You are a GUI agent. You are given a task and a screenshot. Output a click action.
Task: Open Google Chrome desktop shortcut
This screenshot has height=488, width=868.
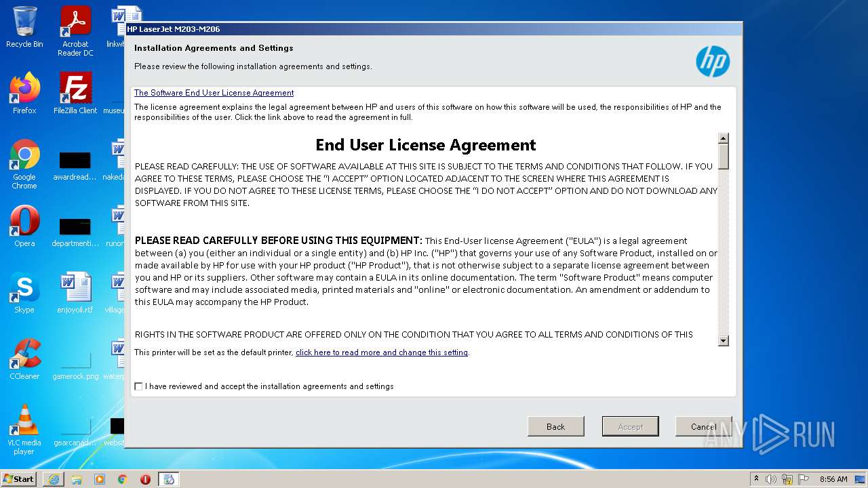[x=24, y=164]
